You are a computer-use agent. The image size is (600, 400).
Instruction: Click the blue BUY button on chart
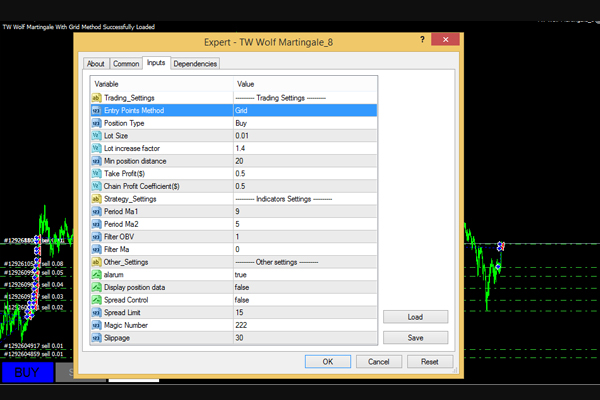tap(27, 372)
